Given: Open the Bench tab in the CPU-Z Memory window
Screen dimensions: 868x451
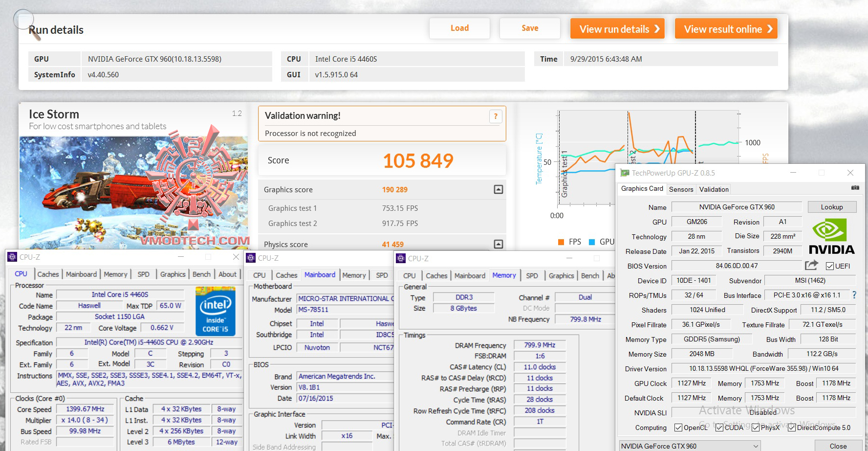Looking at the screenshot, I should coord(590,276).
